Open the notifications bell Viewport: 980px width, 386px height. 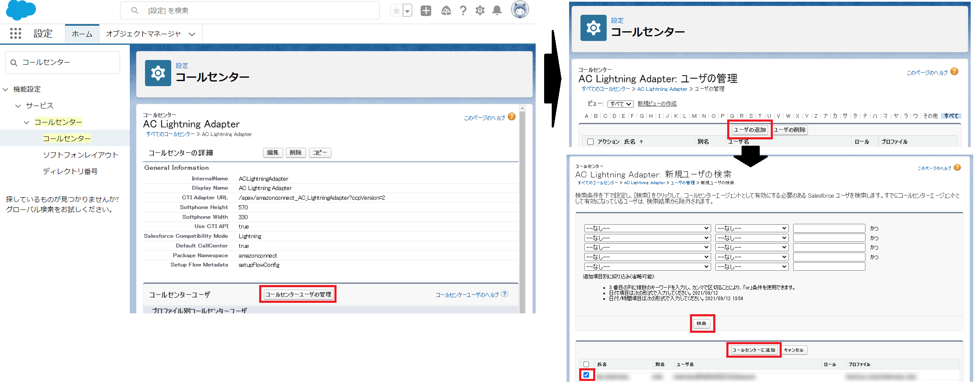[497, 11]
